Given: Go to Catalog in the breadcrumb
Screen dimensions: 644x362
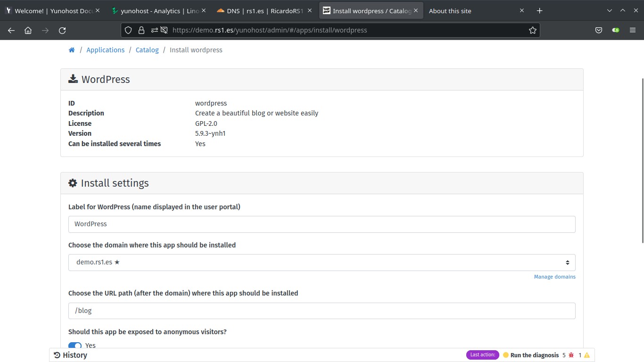Looking at the screenshot, I should click(147, 50).
